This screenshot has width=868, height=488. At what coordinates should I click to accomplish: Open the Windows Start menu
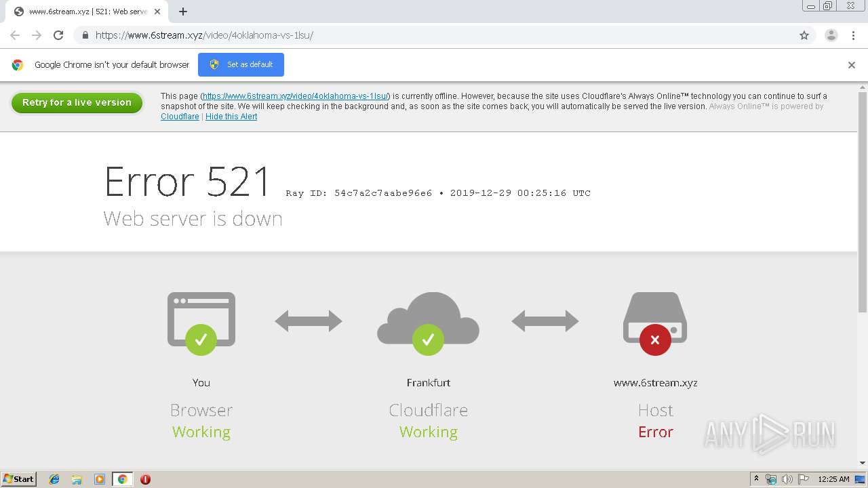[x=19, y=479]
